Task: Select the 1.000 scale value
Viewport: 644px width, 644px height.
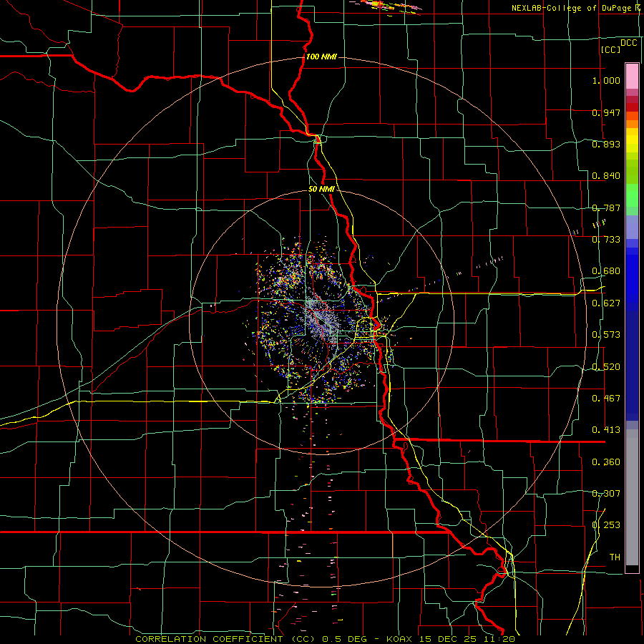Action: tap(606, 80)
